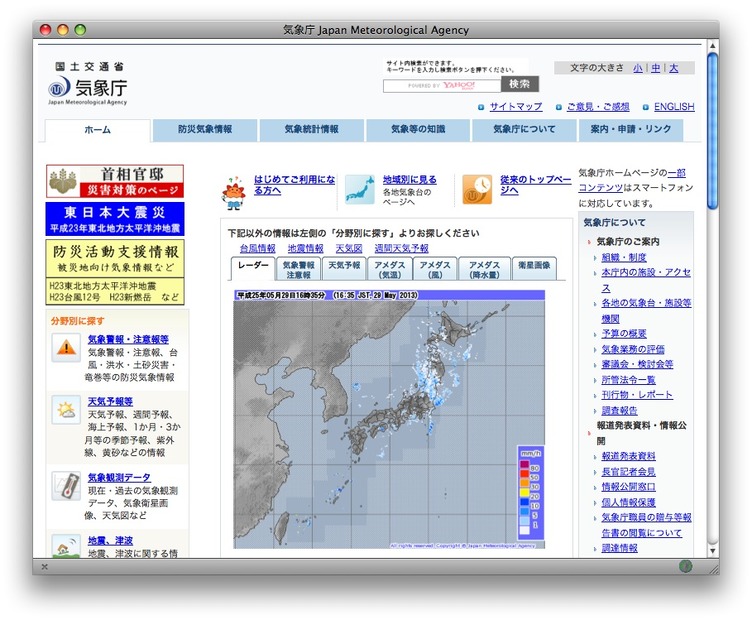Screen dimensions: 752x620
Task: Open the 気象業務の評価 sidebar link
Action: point(633,349)
